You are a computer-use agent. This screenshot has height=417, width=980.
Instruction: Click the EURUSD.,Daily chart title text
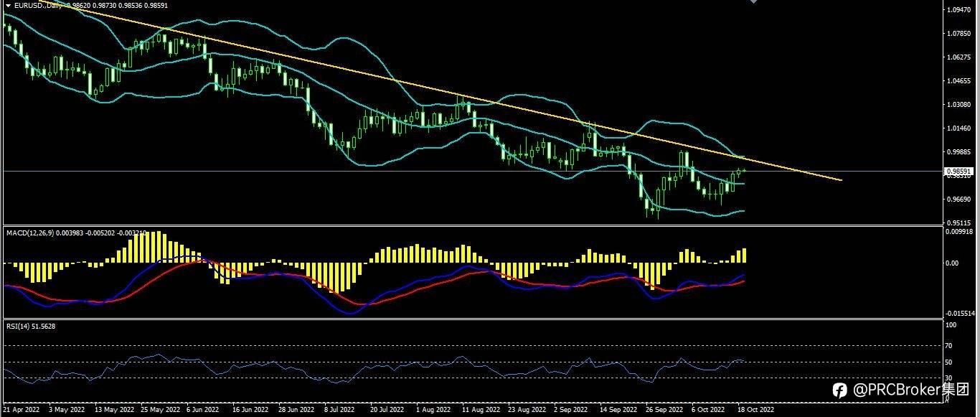[x=37, y=5]
